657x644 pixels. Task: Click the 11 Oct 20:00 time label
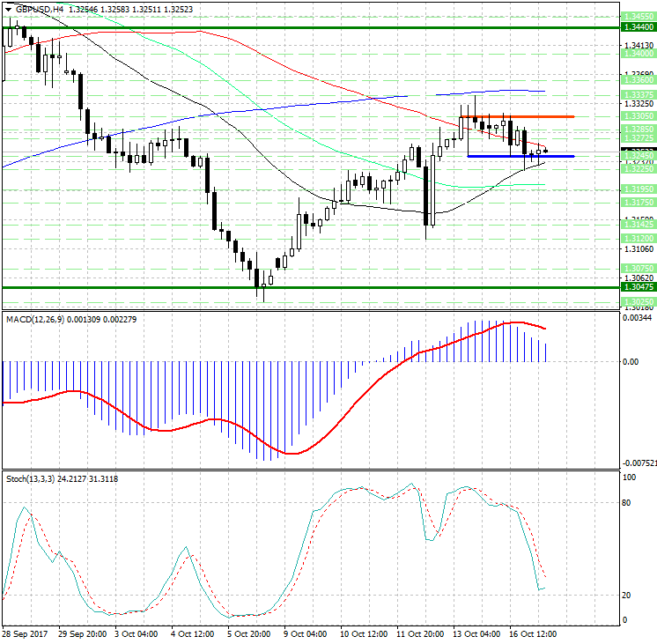tap(419, 633)
